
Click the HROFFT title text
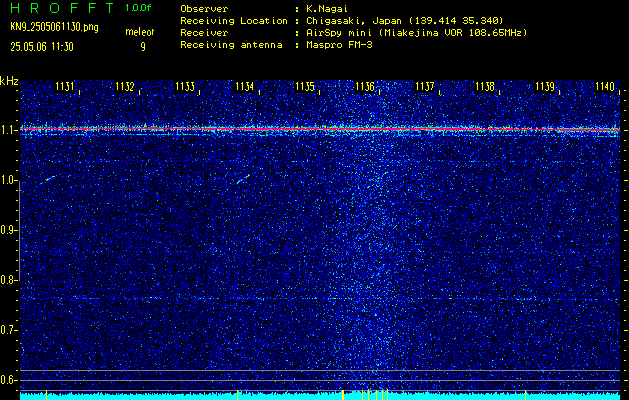point(62,8)
